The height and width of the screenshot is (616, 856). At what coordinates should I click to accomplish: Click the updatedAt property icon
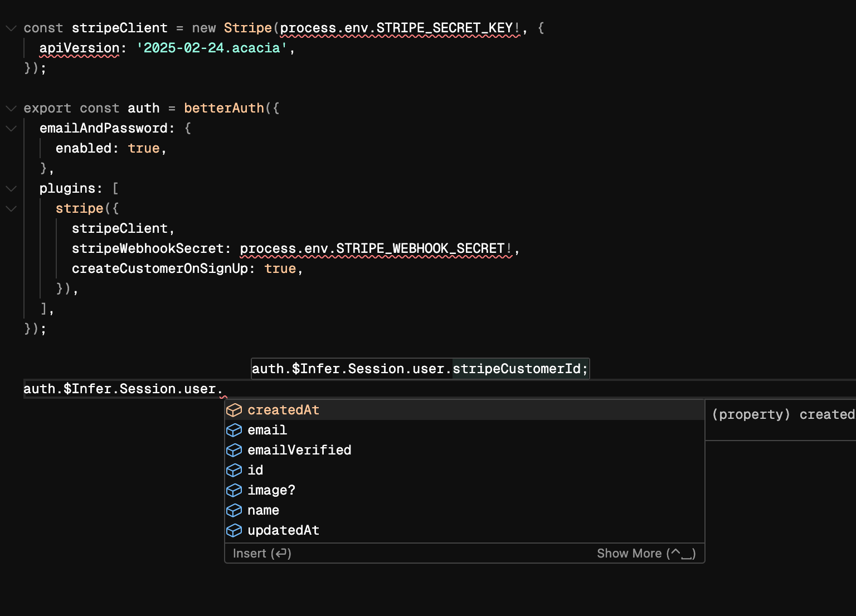(234, 531)
